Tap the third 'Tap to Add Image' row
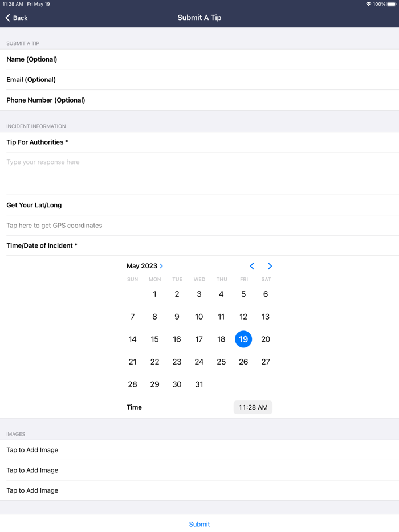The image size is (399, 532). [199, 490]
